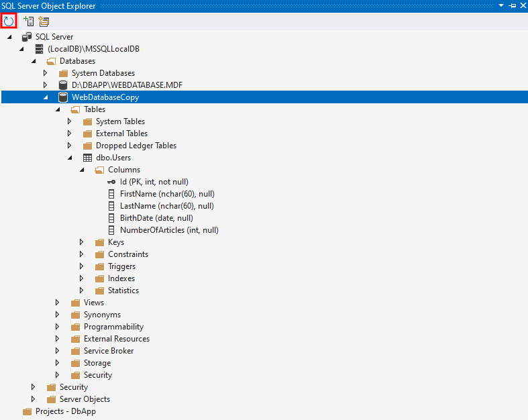The image size is (528, 420).
Task: Expand the System Databases folder
Action: (x=45, y=72)
